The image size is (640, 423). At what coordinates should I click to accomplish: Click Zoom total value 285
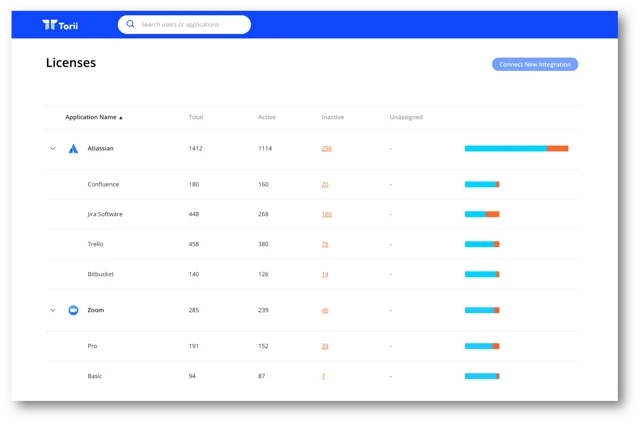point(194,310)
